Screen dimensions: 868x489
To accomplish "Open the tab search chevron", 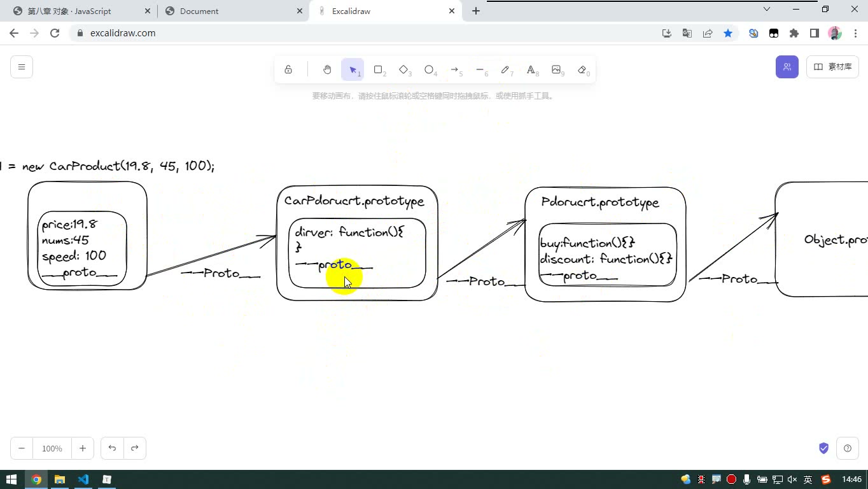I will click(x=767, y=9).
